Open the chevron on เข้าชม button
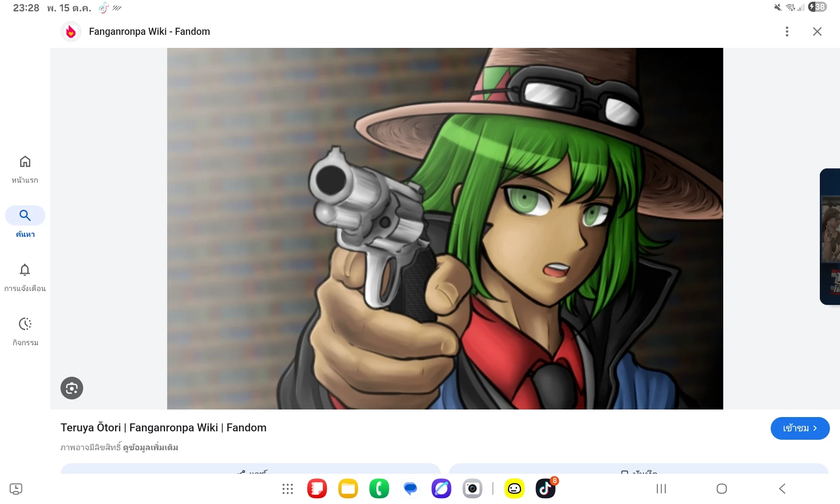Image resolution: width=840 pixels, height=504 pixels. [815, 428]
